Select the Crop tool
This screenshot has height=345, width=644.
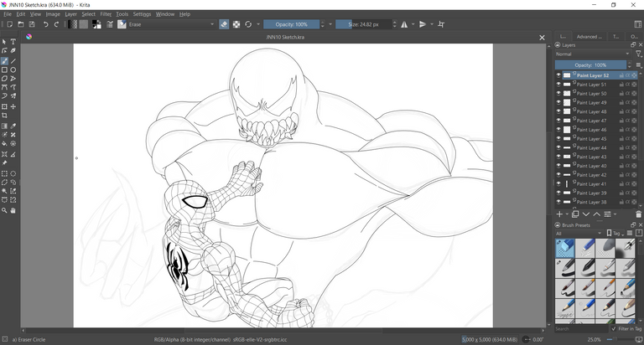click(x=4, y=116)
